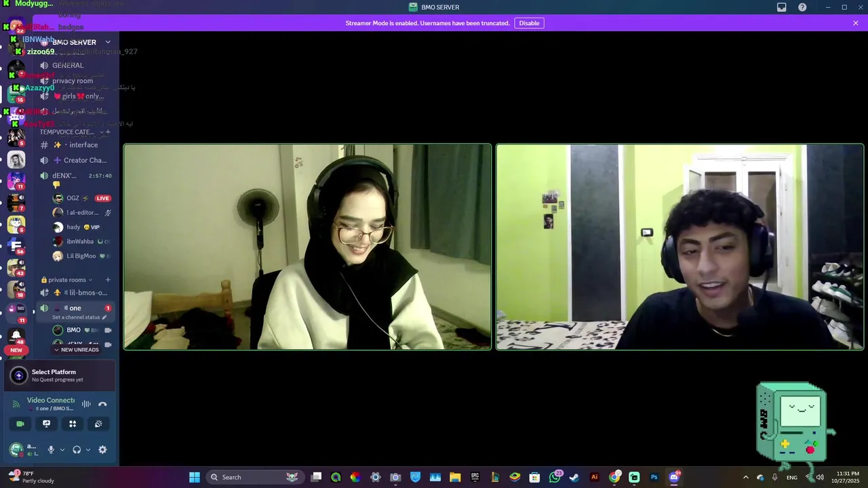This screenshot has width=868, height=488.
Task: Collapse the private rooms category
Action: pyautogui.click(x=66, y=280)
